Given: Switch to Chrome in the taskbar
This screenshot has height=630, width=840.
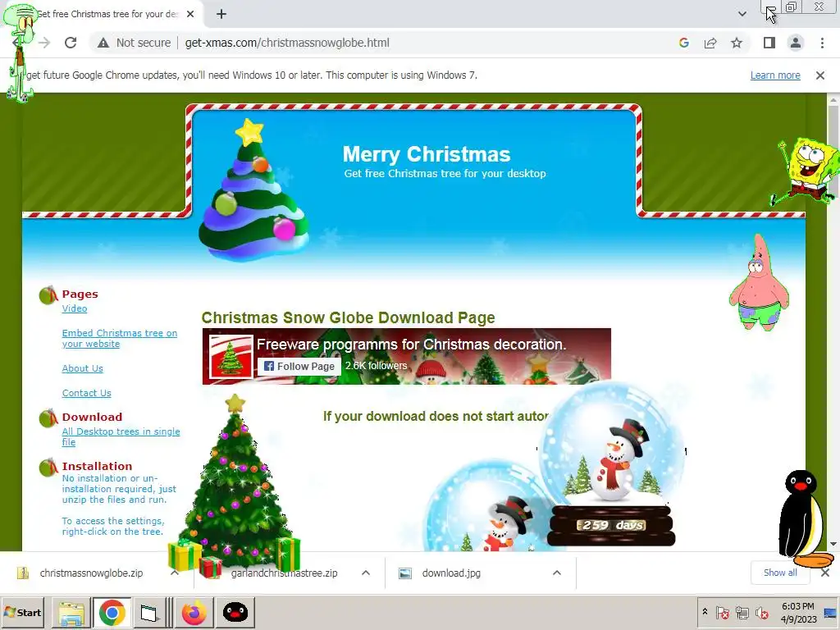Looking at the screenshot, I should point(112,613).
